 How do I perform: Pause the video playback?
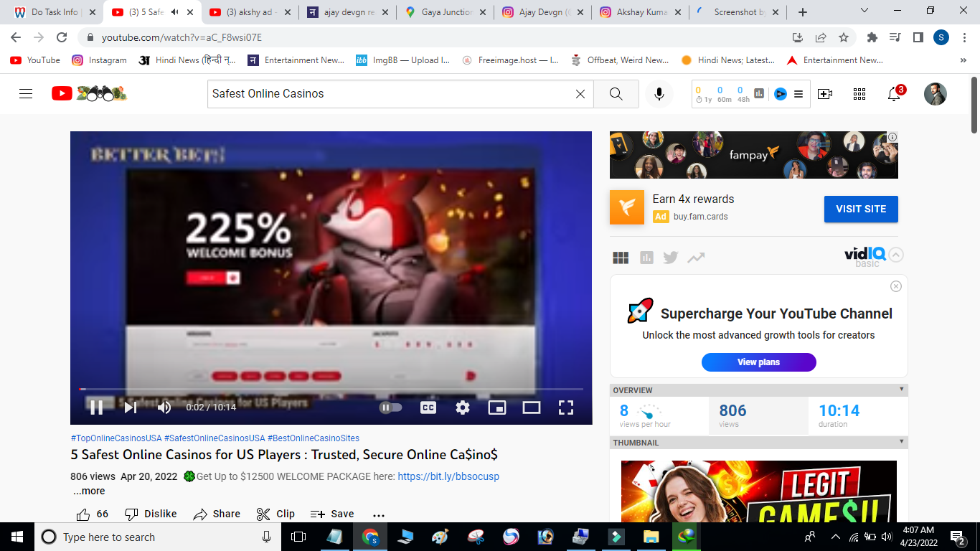pos(96,408)
